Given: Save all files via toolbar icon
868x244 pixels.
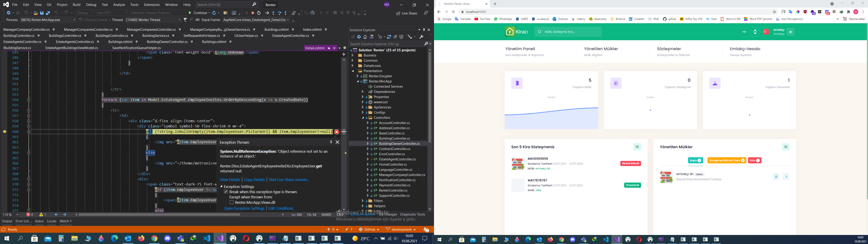Looking at the screenshot, I should (x=48, y=13).
